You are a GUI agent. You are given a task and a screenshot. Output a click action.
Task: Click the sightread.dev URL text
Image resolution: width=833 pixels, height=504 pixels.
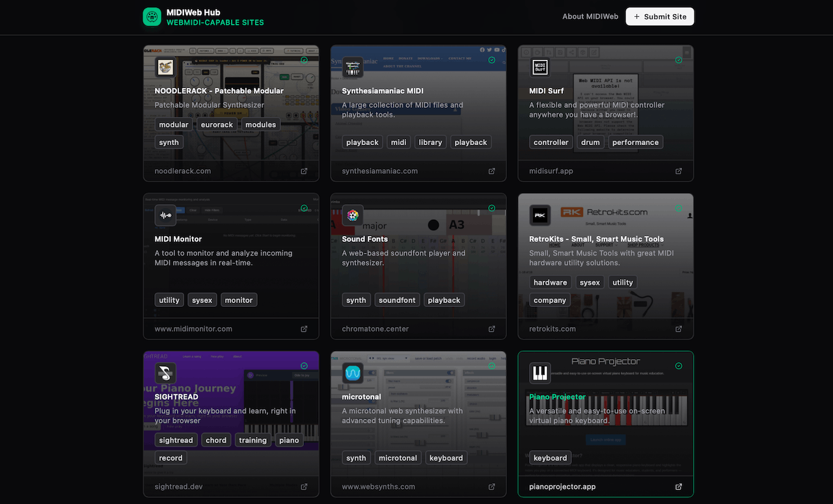[x=178, y=486]
